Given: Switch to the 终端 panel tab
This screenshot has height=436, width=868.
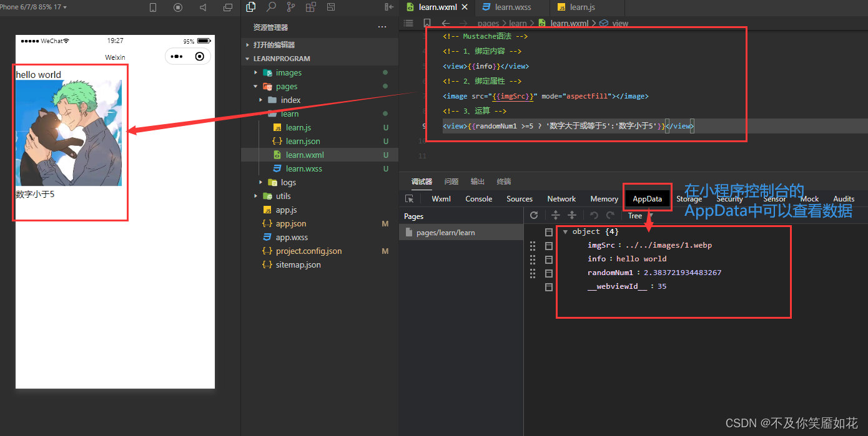Looking at the screenshot, I should (504, 182).
